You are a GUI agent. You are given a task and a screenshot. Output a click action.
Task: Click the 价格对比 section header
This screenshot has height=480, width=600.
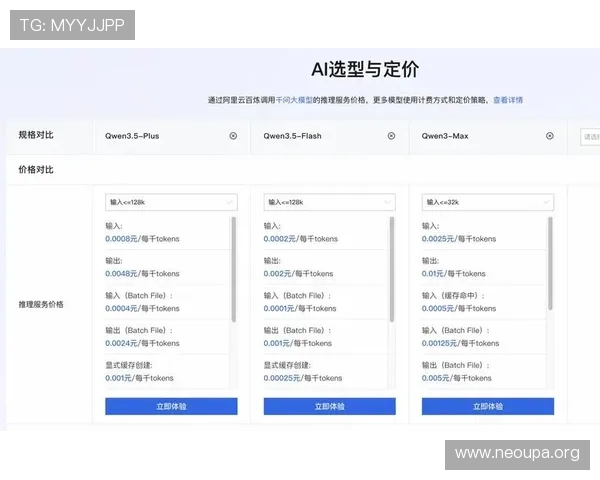pos(36,170)
